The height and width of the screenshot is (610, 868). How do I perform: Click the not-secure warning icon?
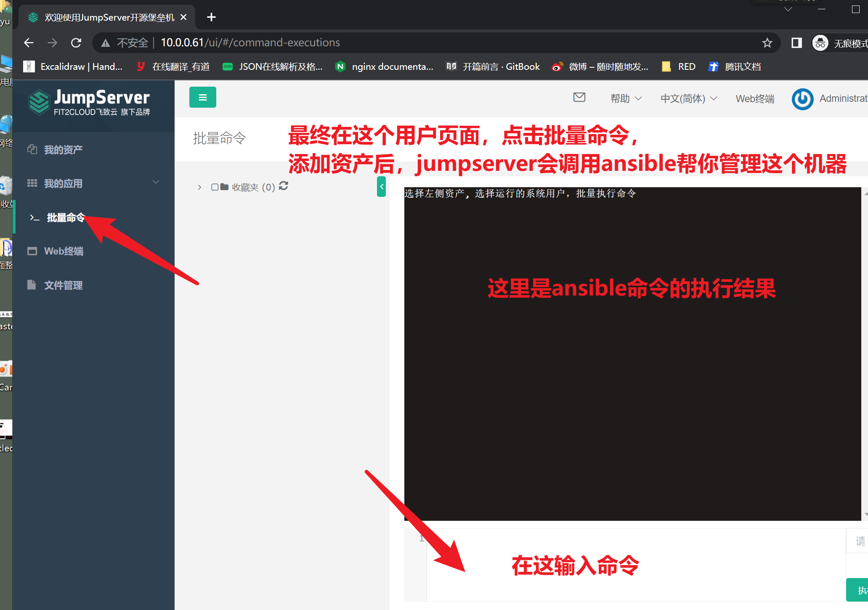pos(106,43)
